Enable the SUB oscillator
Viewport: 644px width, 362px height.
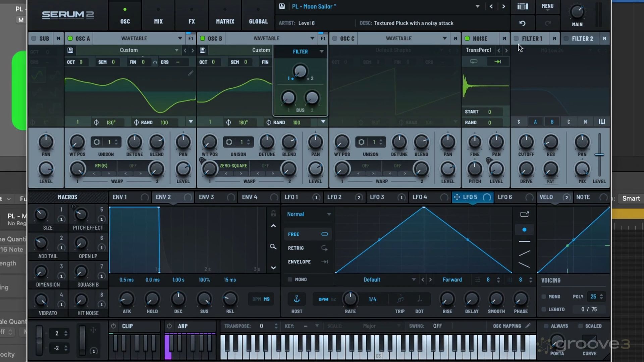tap(34, 38)
